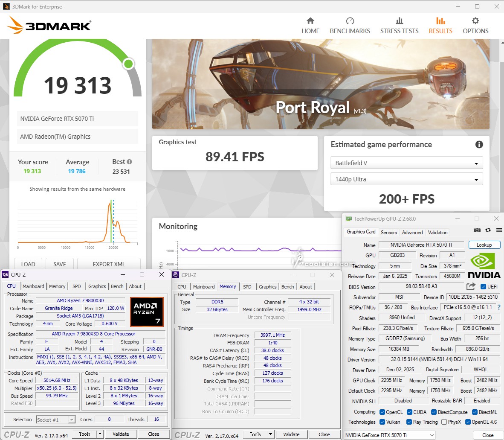The width and height of the screenshot is (504, 440).
Task: Click the EXPORT XML button
Action: click(109, 264)
